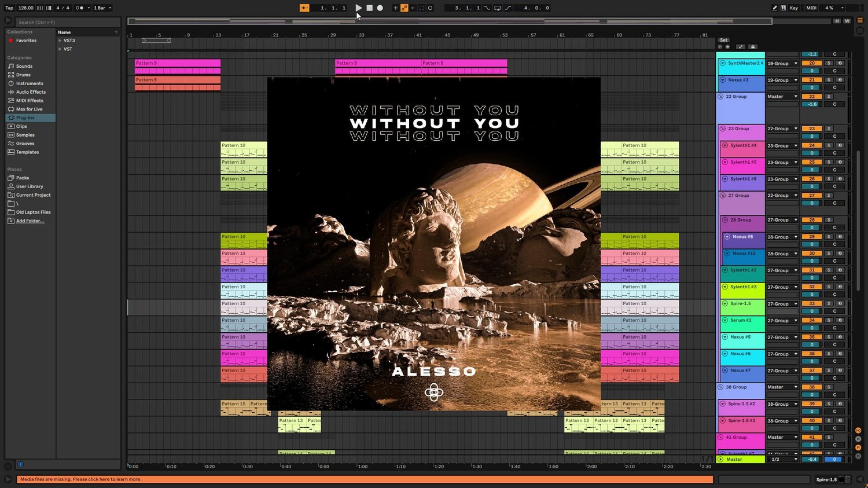Open Key map mode
This screenshot has width=868, height=488.
click(x=794, y=8)
